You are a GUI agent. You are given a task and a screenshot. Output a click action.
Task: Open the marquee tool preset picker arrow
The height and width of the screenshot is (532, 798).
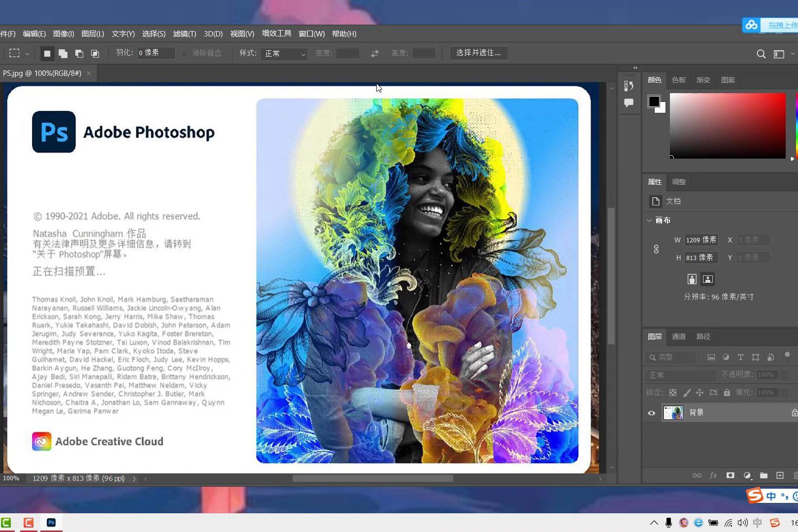(27, 54)
